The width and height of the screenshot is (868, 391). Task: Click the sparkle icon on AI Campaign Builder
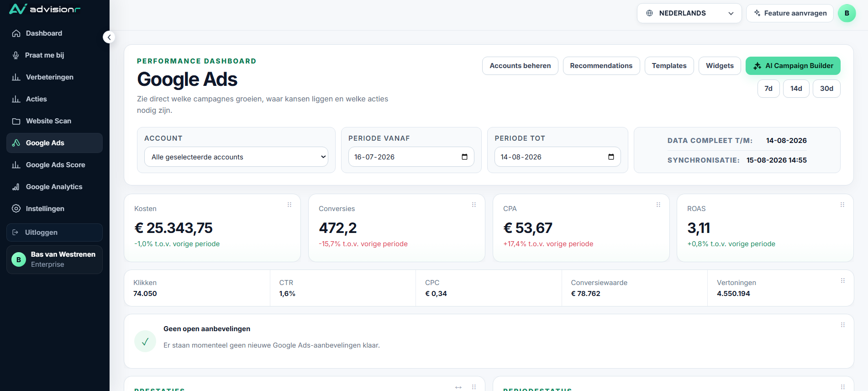click(757, 66)
